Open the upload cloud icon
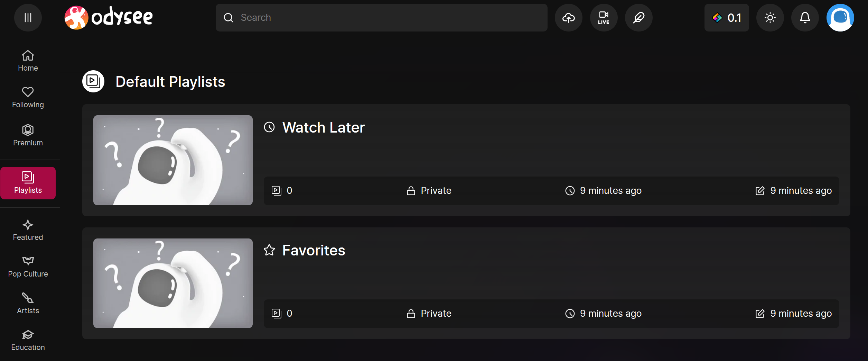The image size is (868, 361). coord(569,18)
